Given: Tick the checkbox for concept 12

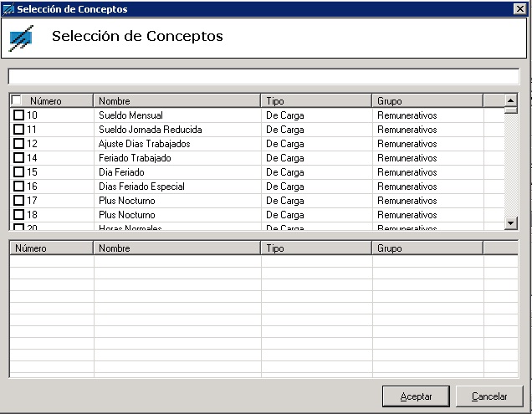Looking at the screenshot, I should [19, 144].
